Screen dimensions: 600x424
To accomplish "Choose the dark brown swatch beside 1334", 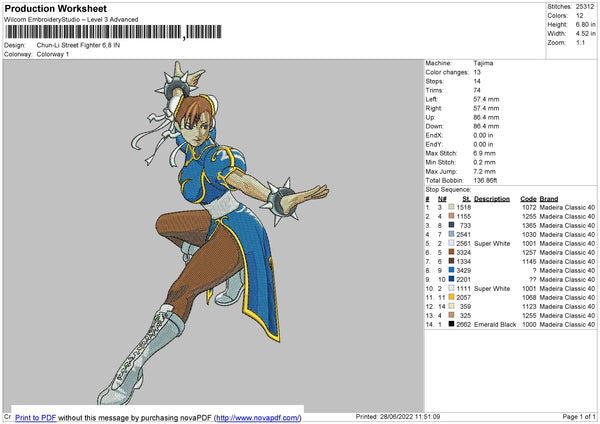I will coord(451,261).
